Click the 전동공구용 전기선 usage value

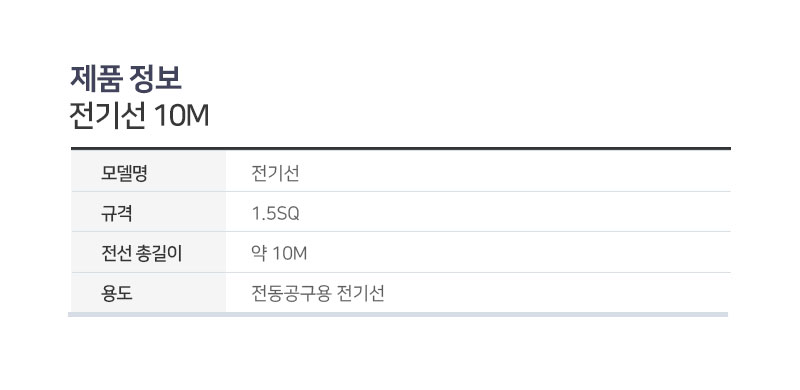click(x=318, y=294)
